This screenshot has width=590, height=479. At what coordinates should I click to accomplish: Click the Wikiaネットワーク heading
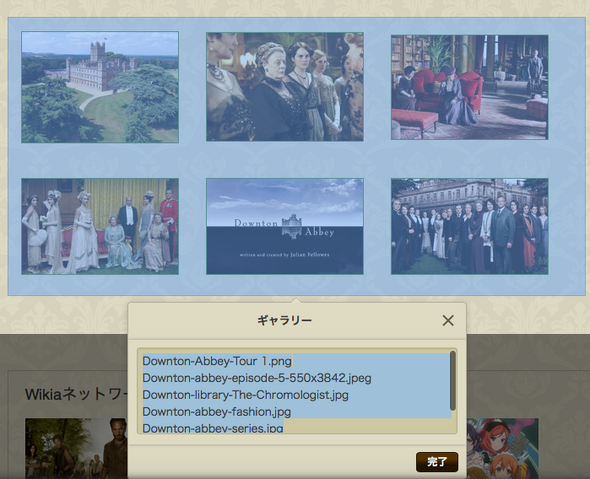point(77,394)
